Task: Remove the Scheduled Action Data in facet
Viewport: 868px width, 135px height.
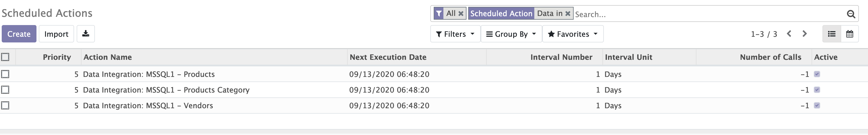Action: pyautogui.click(x=568, y=13)
